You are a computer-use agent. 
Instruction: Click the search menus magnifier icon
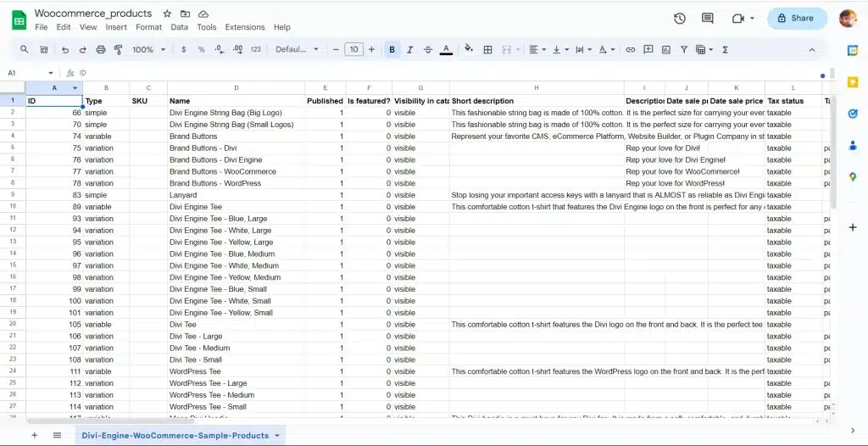(x=25, y=49)
